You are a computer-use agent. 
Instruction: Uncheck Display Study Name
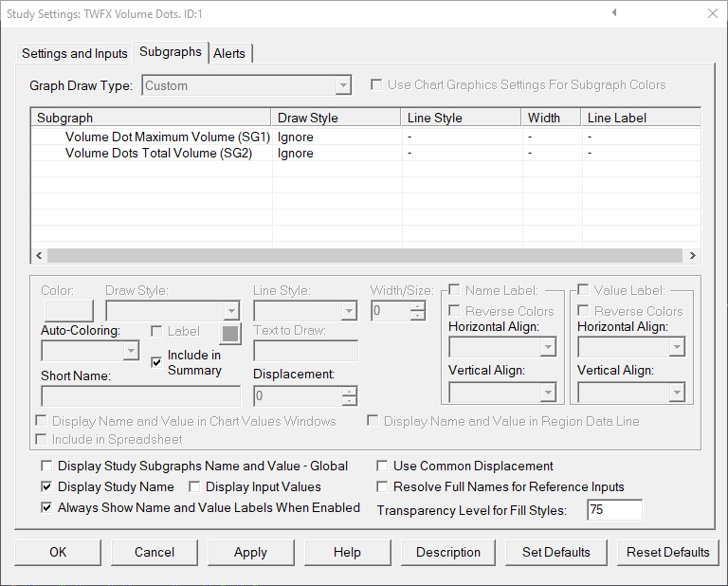point(46,487)
